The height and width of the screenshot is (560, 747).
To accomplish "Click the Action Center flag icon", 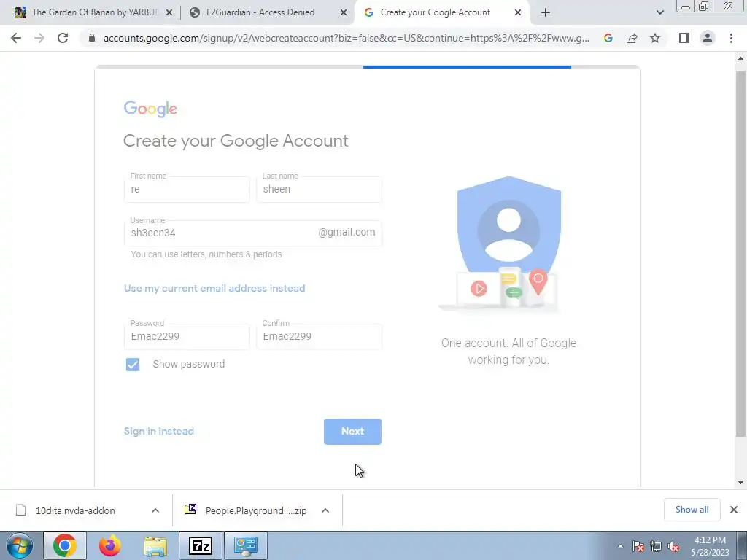I will 638,546.
